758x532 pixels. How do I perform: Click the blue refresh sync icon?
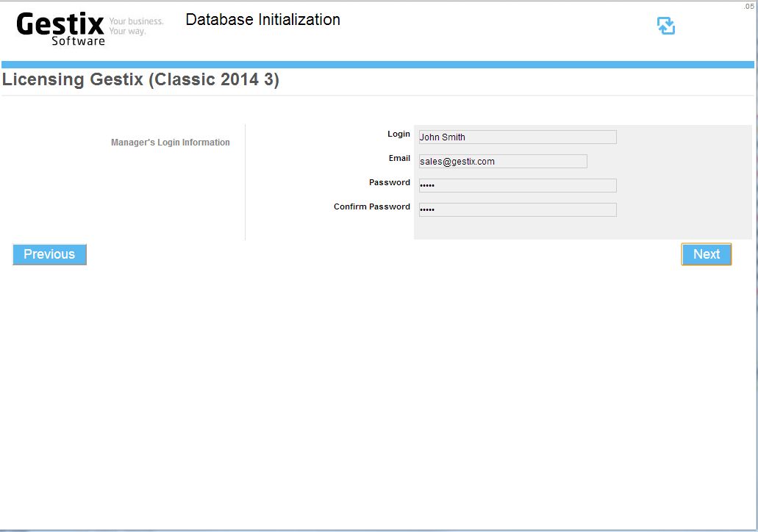pyautogui.click(x=665, y=26)
